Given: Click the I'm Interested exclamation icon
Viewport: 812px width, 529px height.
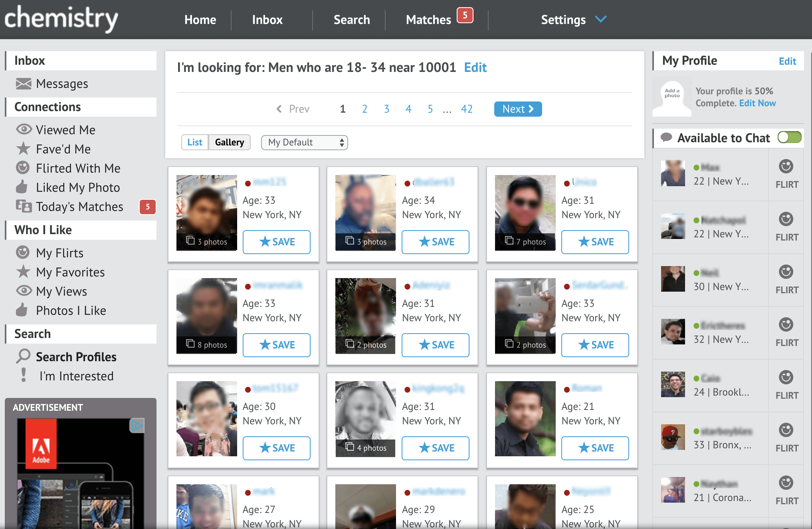Looking at the screenshot, I should pyautogui.click(x=24, y=375).
